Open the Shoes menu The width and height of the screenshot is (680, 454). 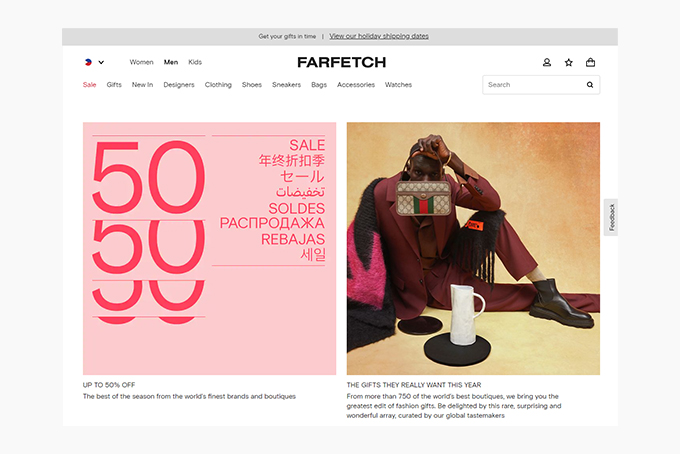point(252,85)
